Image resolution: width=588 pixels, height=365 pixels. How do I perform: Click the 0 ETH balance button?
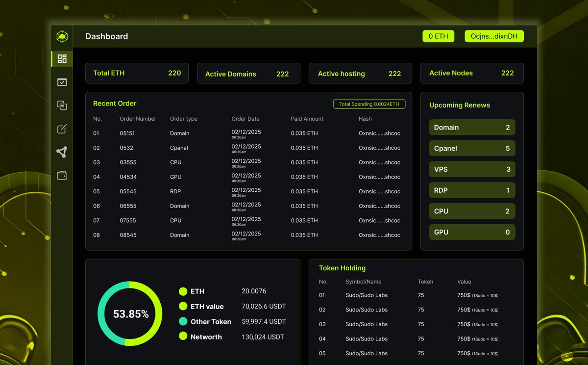(x=438, y=36)
